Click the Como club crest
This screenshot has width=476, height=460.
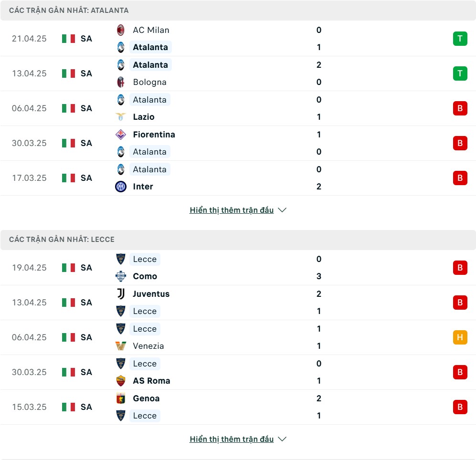tap(121, 276)
